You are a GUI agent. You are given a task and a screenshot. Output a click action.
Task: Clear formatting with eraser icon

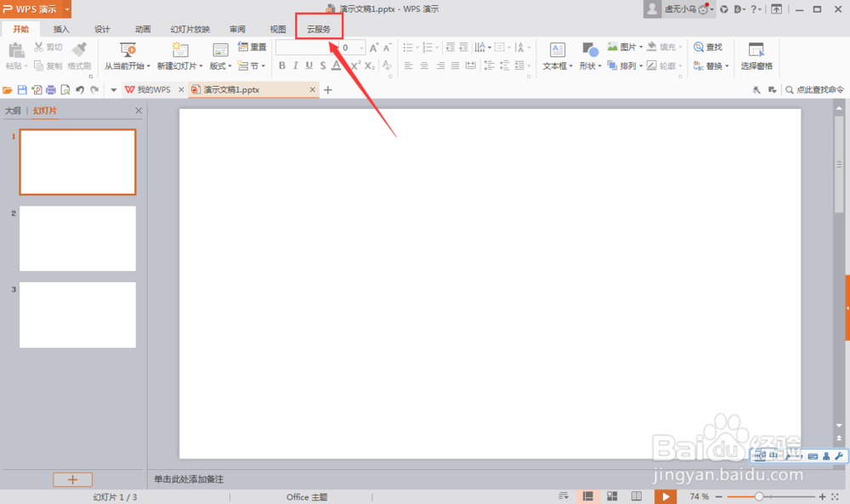click(x=387, y=65)
